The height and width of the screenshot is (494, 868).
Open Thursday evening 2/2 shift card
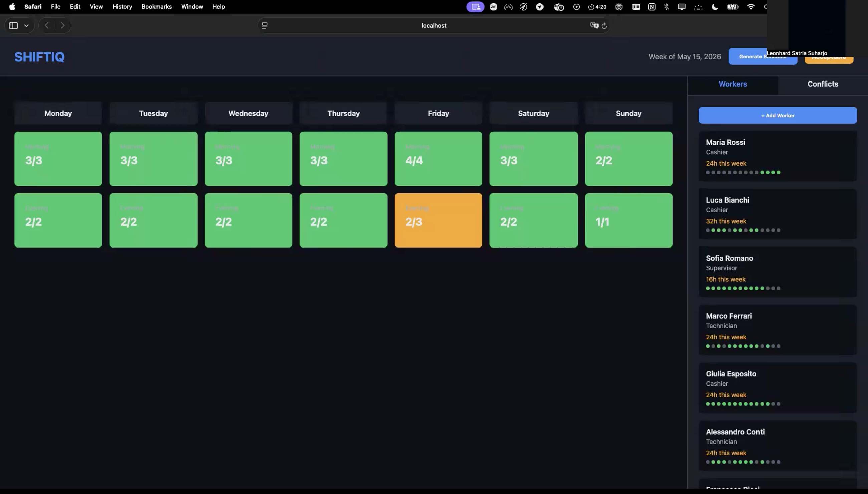tap(343, 220)
